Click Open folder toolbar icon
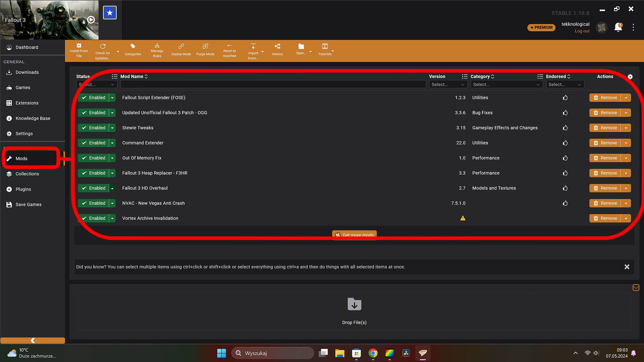This screenshot has width=644, height=362. tap(301, 47)
